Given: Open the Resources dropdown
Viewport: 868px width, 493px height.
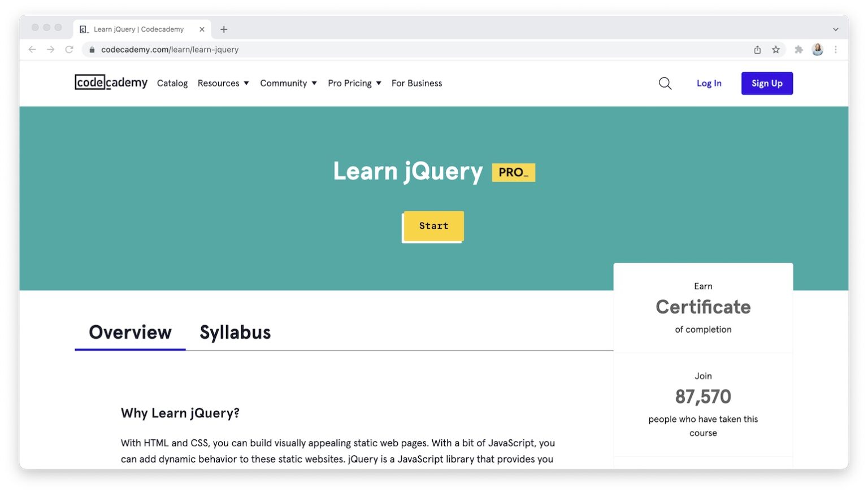Looking at the screenshot, I should [223, 83].
